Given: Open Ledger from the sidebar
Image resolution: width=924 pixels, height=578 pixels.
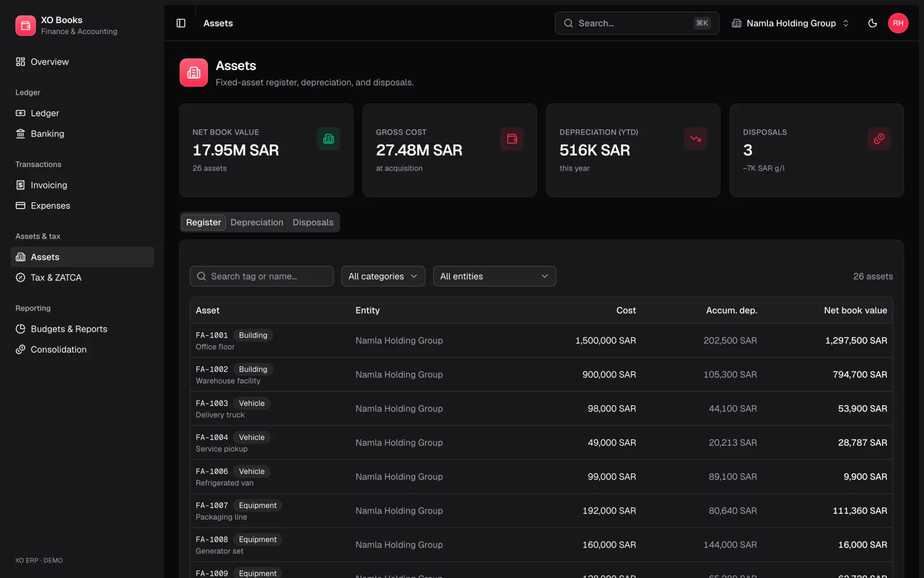Looking at the screenshot, I should (82, 113).
